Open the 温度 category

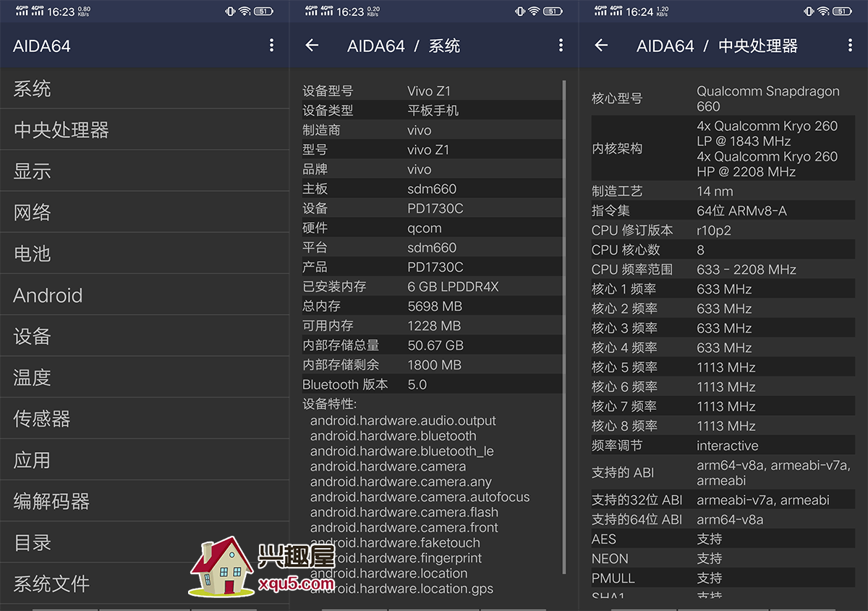tap(145, 377)
